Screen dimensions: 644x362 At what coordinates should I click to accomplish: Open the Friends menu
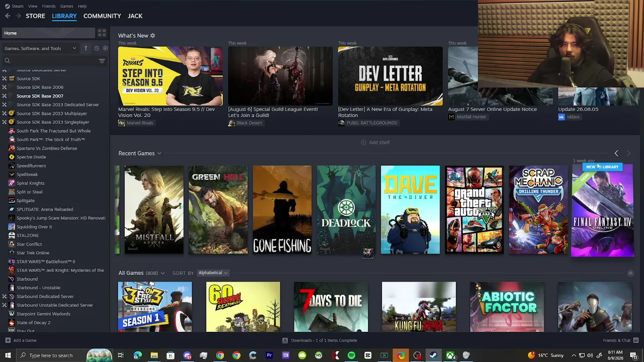(49, 6)
